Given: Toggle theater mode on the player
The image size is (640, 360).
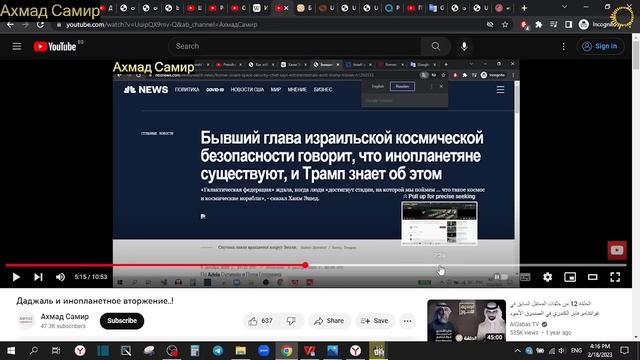Looking at the screenshot, I should (593, 277).
